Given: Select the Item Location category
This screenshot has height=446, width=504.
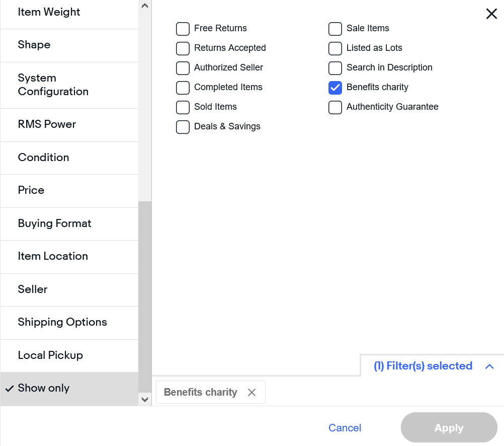Looking at the screenshot, I should click(53, 256).
